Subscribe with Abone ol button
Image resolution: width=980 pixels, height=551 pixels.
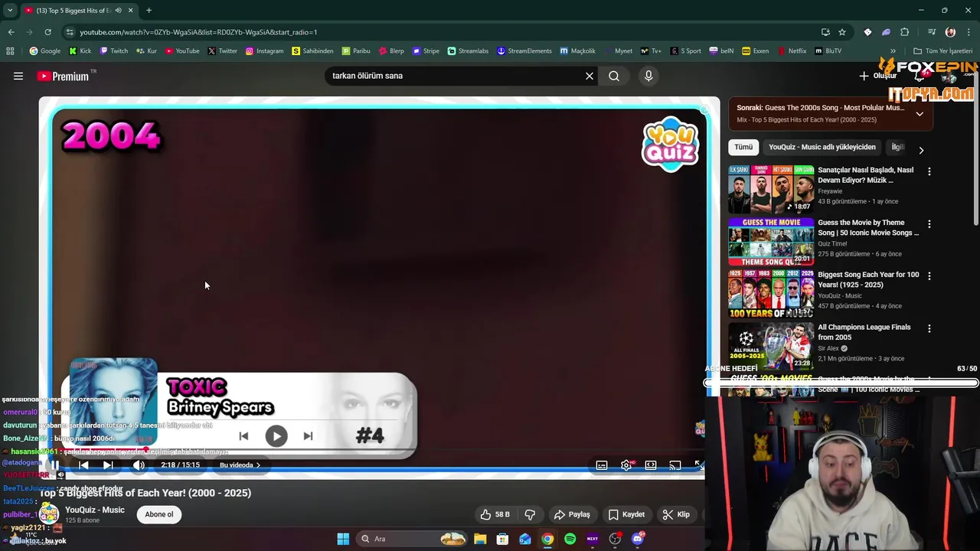tap(159, 514)
